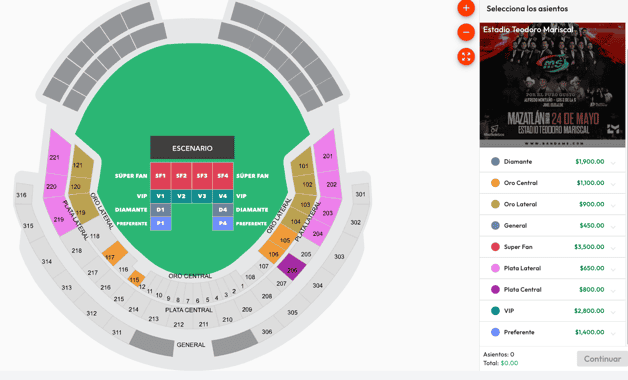
Task: Pick Oro Lateral section 101
Action: [302, 163]
